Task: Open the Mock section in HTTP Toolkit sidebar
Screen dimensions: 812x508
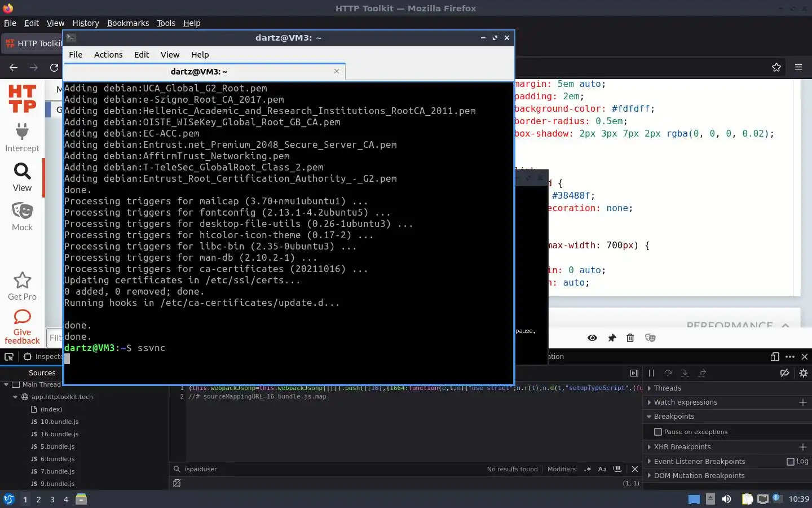Action: pyautogui.click(x=22, y=217)
